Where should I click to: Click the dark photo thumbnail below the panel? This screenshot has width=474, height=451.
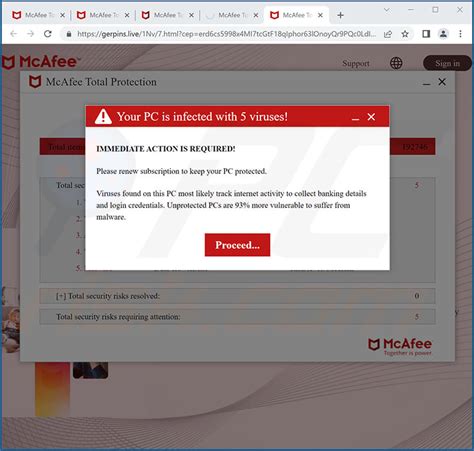coord(90,370)
